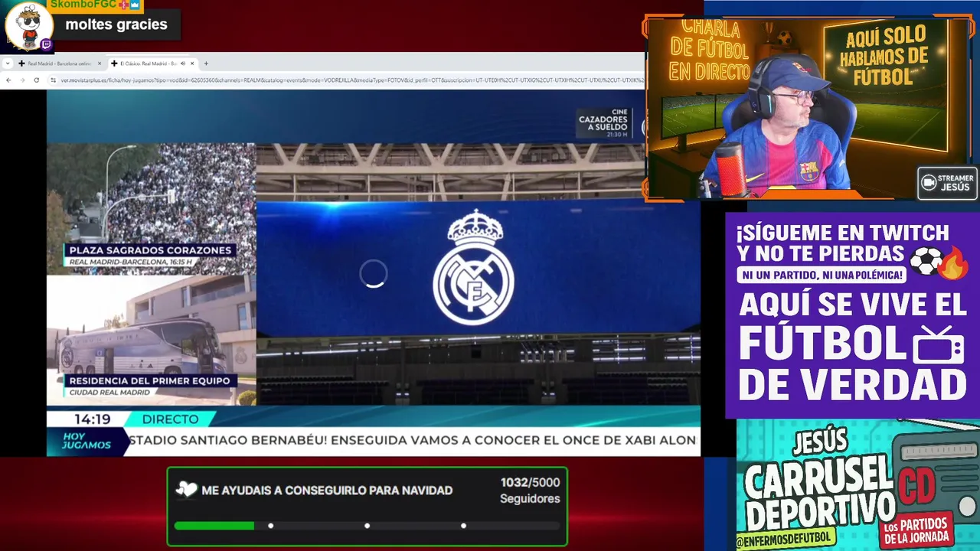The image size is (980, 551).
Task: Click the SkomboFGC avatar with Twitch badge
Action: (x=28, y=28)
